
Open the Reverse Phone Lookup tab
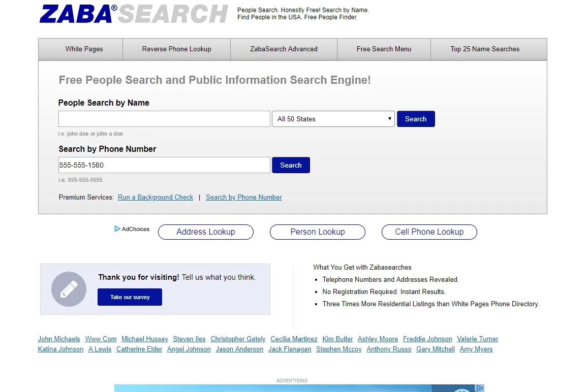[x=177, y=49]
